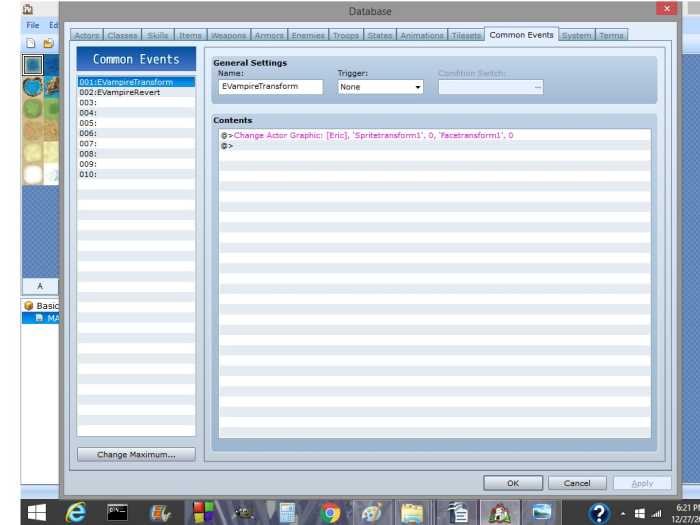Open the Tilesets tab
Viewport: 700px width, 525px height.
click(466, 36)
